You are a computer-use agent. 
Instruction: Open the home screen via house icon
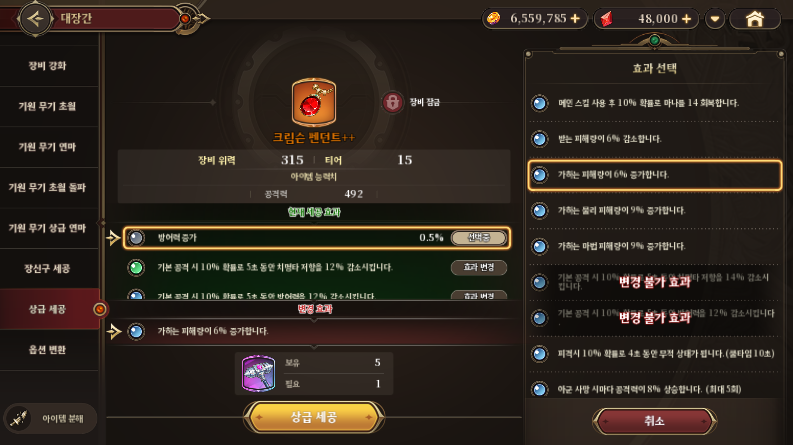755,19
